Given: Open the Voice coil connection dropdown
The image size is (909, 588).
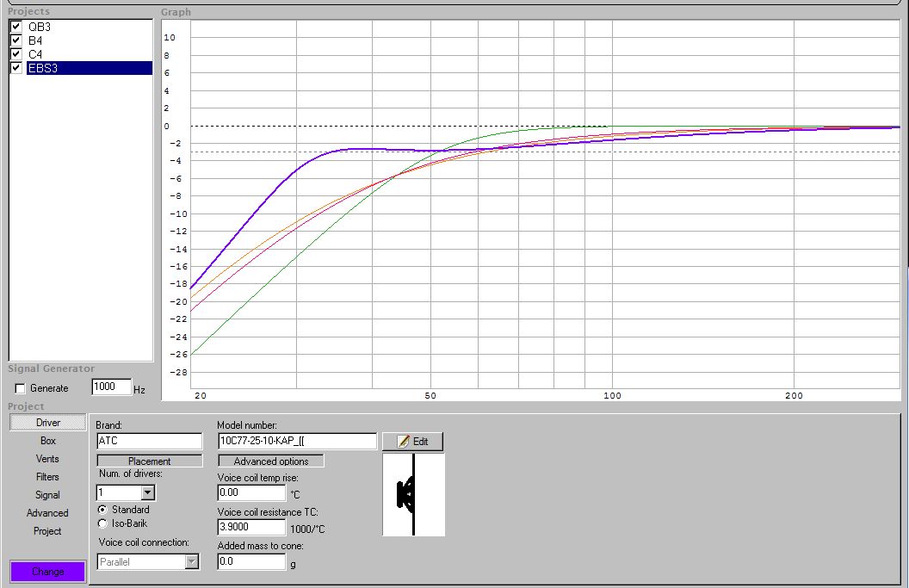Looking at the screenshot, I should click(x=192, y=562).
